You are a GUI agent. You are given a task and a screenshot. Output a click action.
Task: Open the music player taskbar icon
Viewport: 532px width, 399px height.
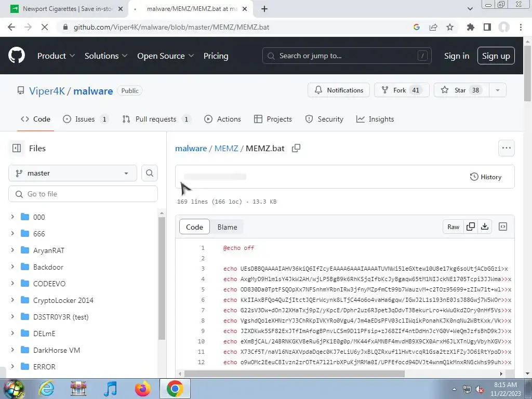[x=110, y=389]
